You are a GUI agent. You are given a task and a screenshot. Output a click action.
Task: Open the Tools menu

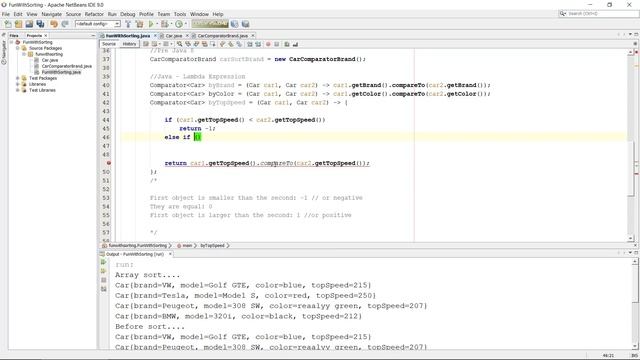pos(180,14)
